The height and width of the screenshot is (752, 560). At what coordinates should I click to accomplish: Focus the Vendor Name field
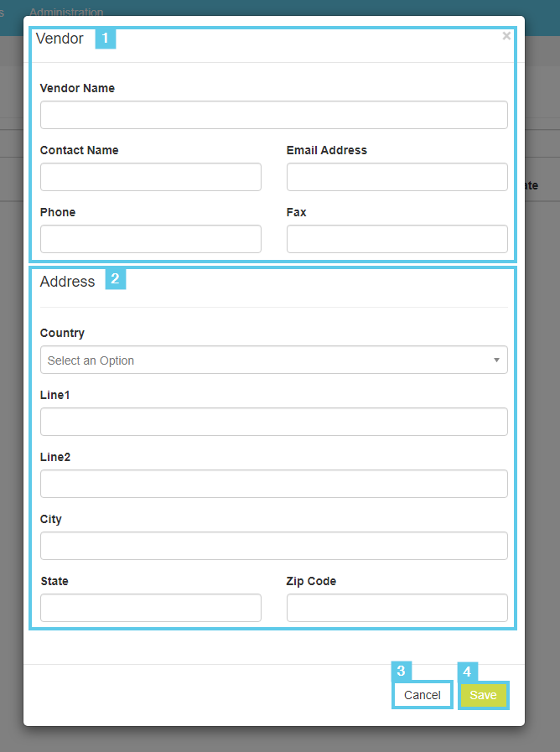click(x=273, y=115)
